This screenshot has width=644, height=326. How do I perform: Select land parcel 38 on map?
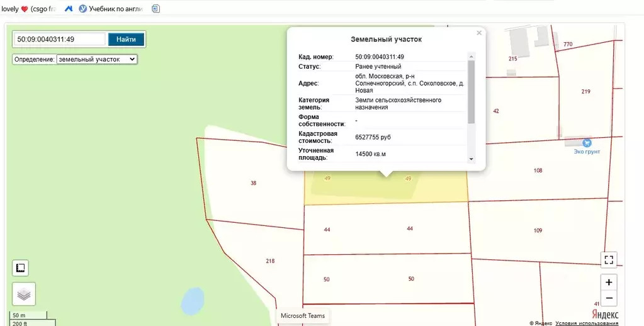[x=253, y=183]
